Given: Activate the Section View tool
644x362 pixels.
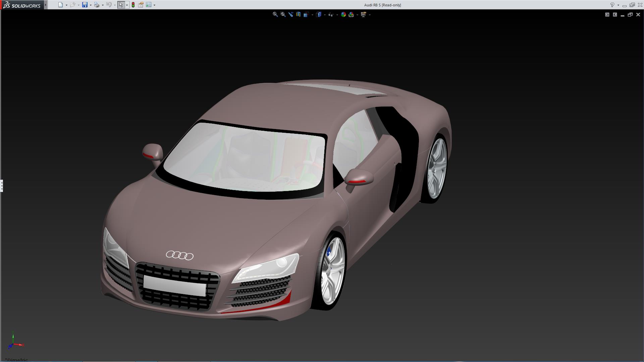Looking at the screenshot, I should [298, 14].
